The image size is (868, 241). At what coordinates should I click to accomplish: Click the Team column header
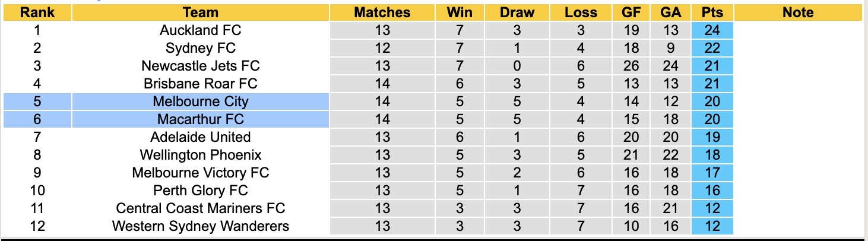(201, 12)
